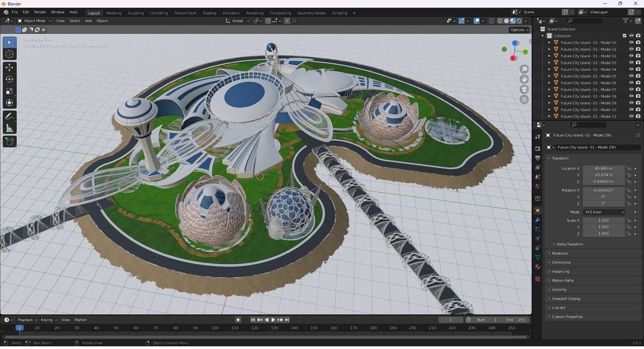644x349 pixels.
Task: Switch to the Sculpting workspace tab
Action: click(x=136, y=13)
